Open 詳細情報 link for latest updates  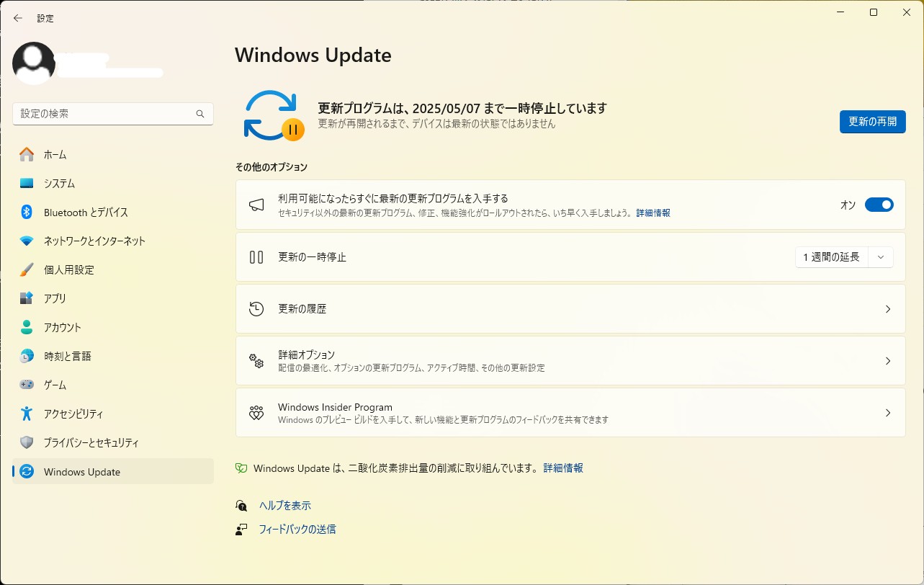coord(653,213)
